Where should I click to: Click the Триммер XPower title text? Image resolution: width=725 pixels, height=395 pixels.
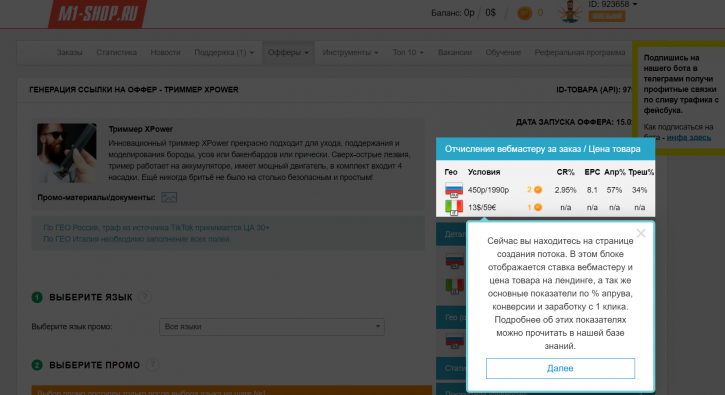(141, 129)
